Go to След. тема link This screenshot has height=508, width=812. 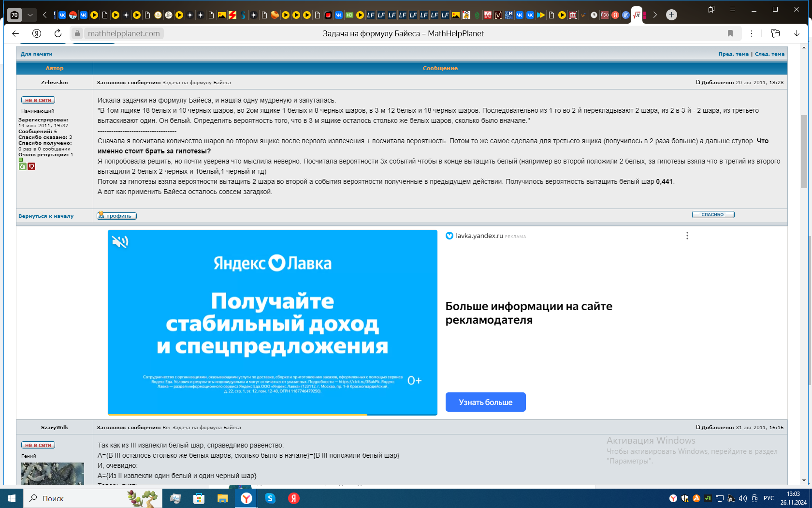(x=769, y=54)
